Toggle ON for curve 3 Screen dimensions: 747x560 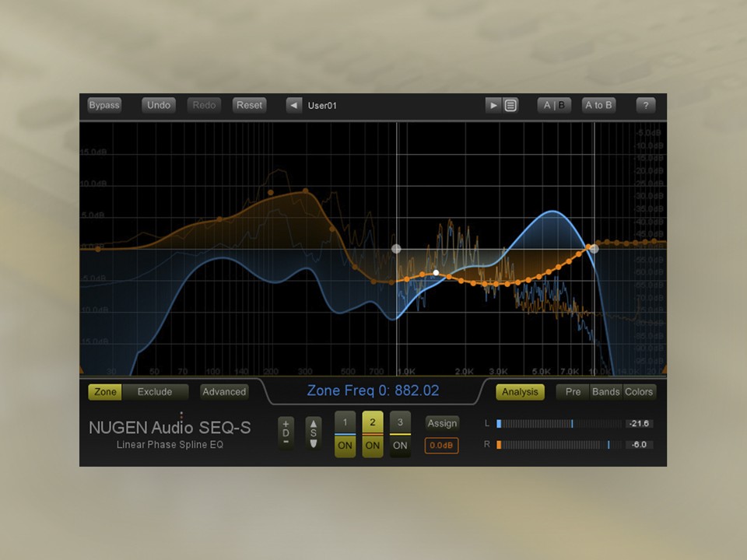coord(400,446)
